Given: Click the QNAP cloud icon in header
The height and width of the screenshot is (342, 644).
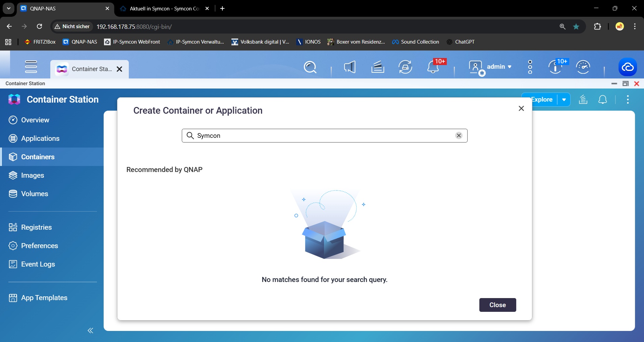Looking at the screenshot, I should (x=627, y=67).
